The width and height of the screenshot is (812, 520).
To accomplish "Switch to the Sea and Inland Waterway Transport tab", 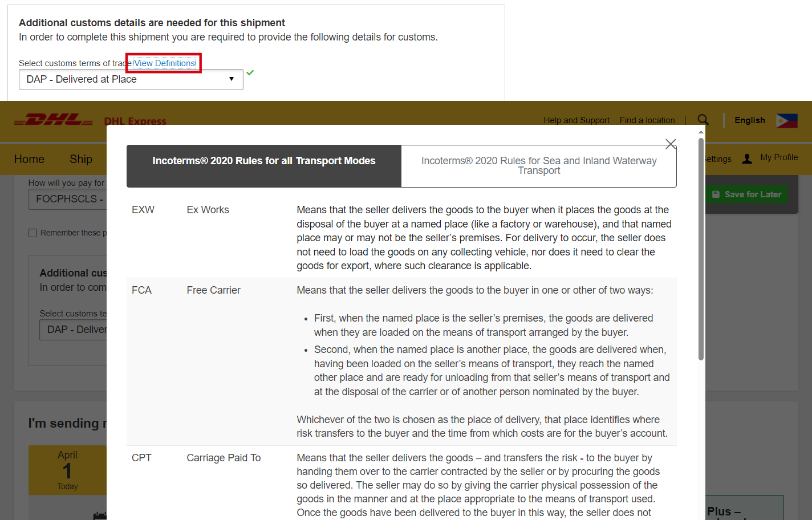I will 538,166.
